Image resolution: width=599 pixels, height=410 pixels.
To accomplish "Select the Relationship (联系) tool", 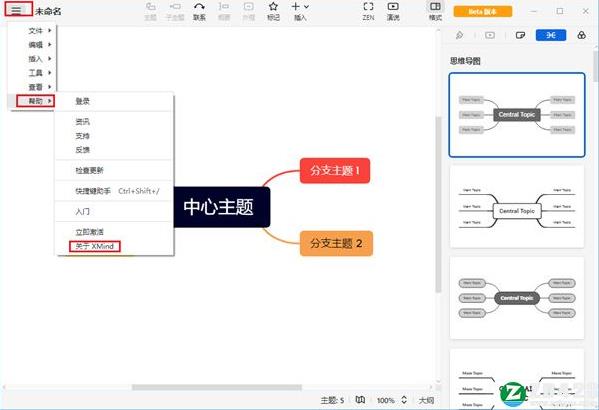I will click(x=199, y=11).
